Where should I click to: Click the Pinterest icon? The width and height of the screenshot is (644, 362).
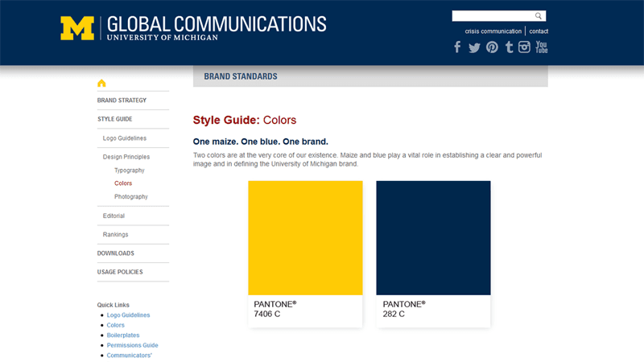[492, 47]
